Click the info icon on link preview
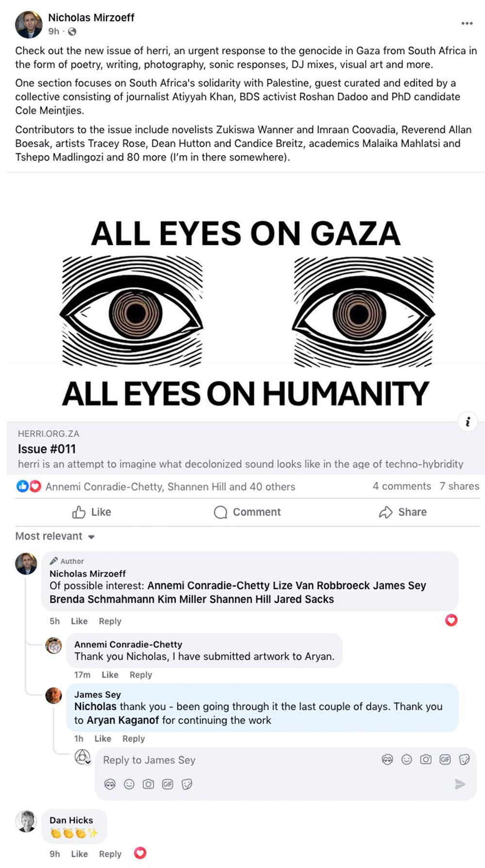 click(468, 422)
